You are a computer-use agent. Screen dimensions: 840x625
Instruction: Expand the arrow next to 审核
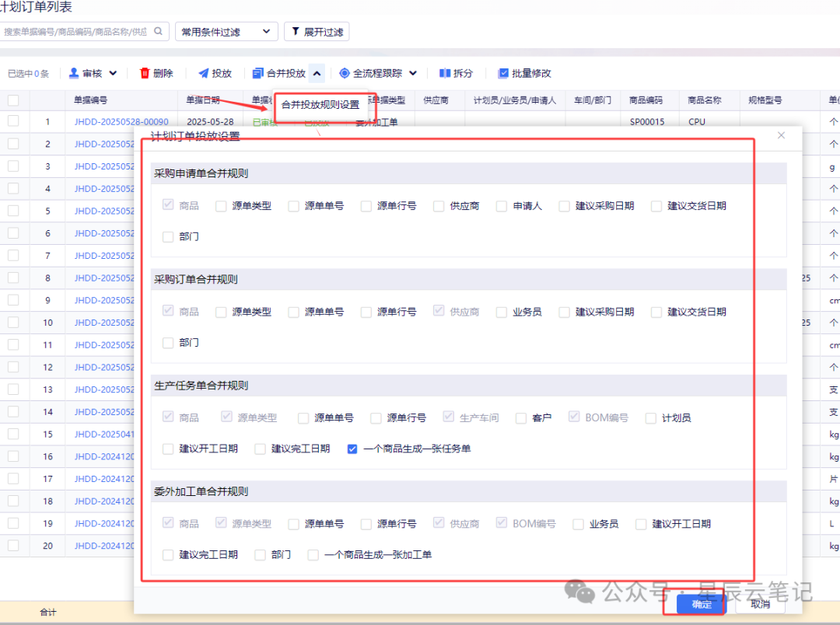click(x=113, y=73)
